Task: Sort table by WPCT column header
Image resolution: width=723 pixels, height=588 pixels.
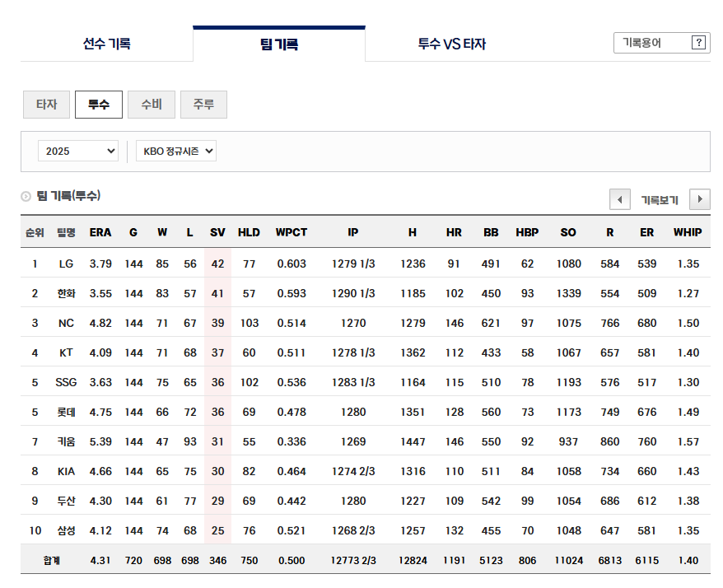Action: [292, 232]
